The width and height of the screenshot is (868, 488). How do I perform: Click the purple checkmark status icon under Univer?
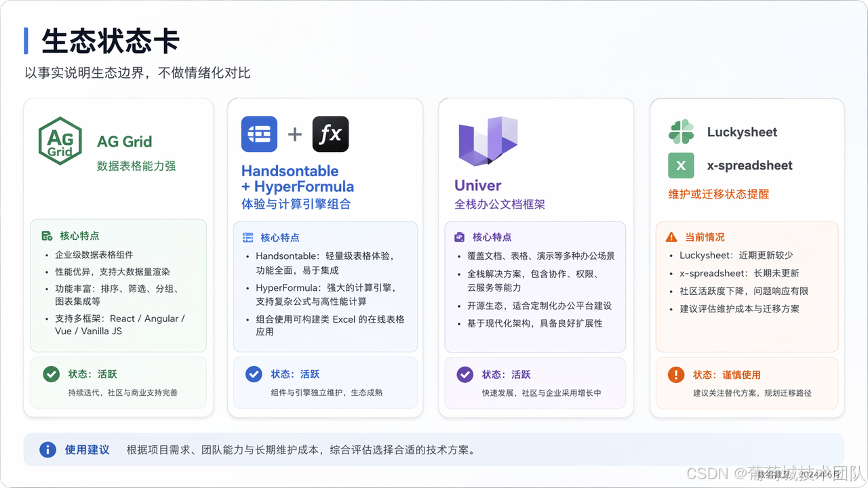coord(465,374)
